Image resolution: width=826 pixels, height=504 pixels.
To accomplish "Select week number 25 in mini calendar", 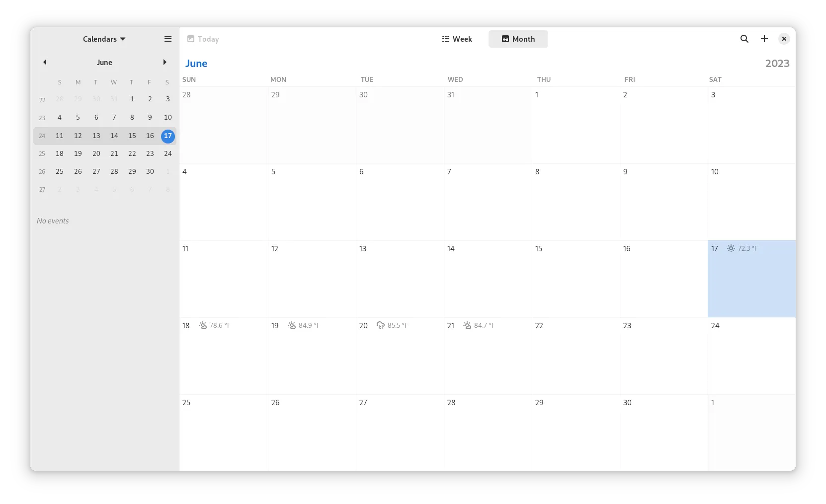I will coord(42,154).
